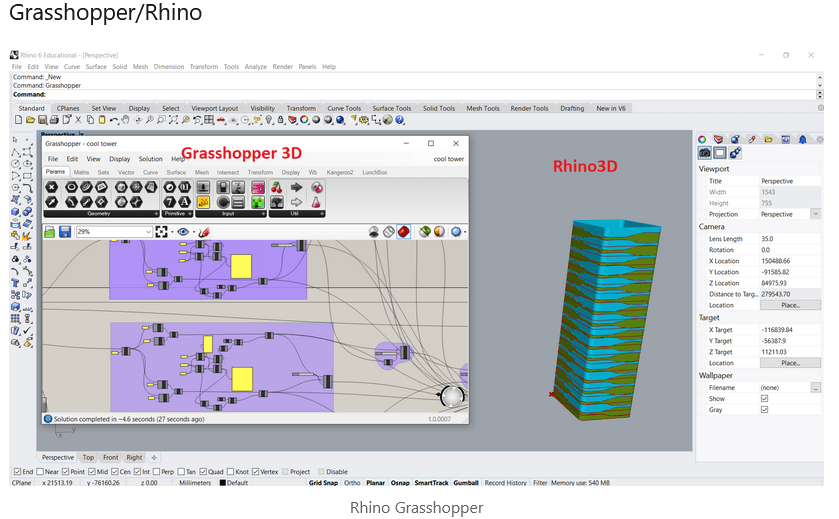Open the Projection dropdown in Viewport properties
839x519 pixels.
pos(815,213)
